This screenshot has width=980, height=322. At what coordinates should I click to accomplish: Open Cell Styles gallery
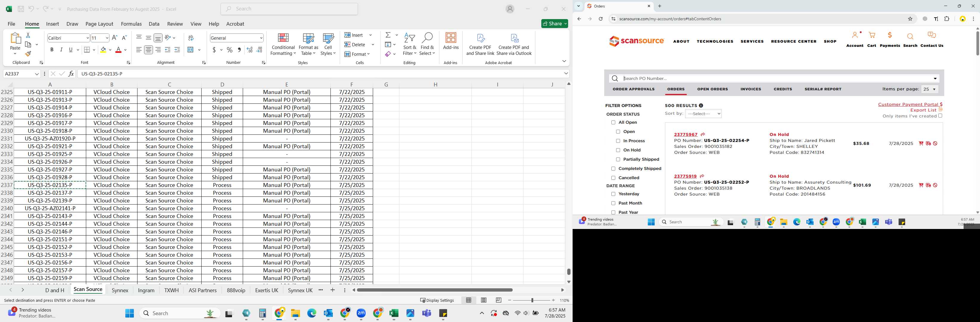coord(328,44)
